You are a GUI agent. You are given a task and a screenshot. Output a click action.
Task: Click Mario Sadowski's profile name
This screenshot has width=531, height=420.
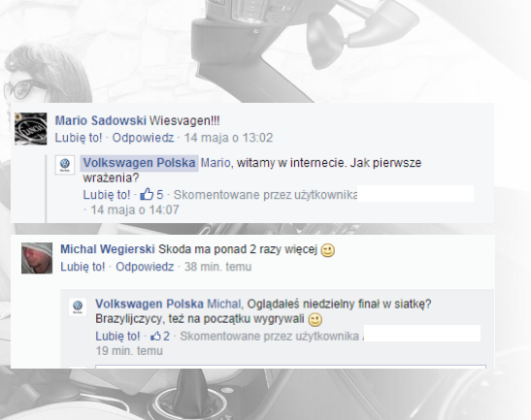pos(101,120)
